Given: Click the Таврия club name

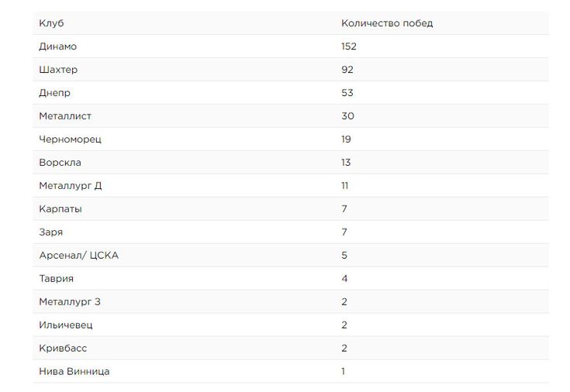Looking at the screenshot, I should click(x=57, y=279).
